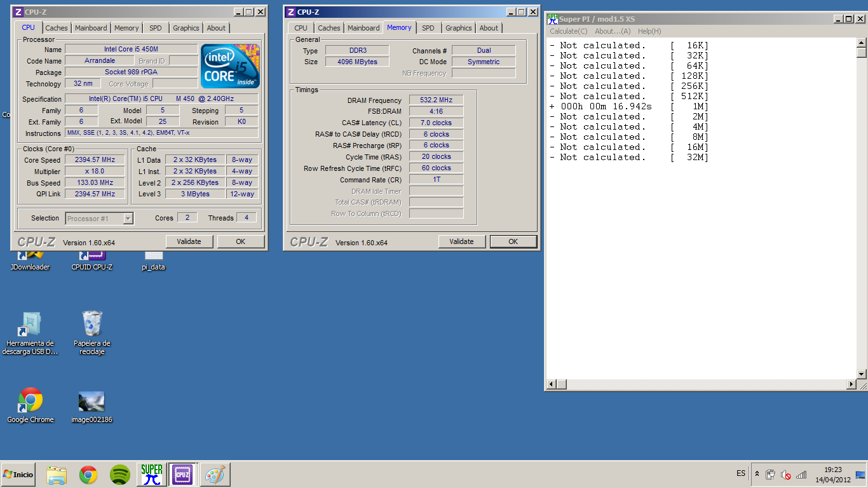868x488 pixels.
Task: Click the muted volume tray icon
Action: (x=786, y=475)
